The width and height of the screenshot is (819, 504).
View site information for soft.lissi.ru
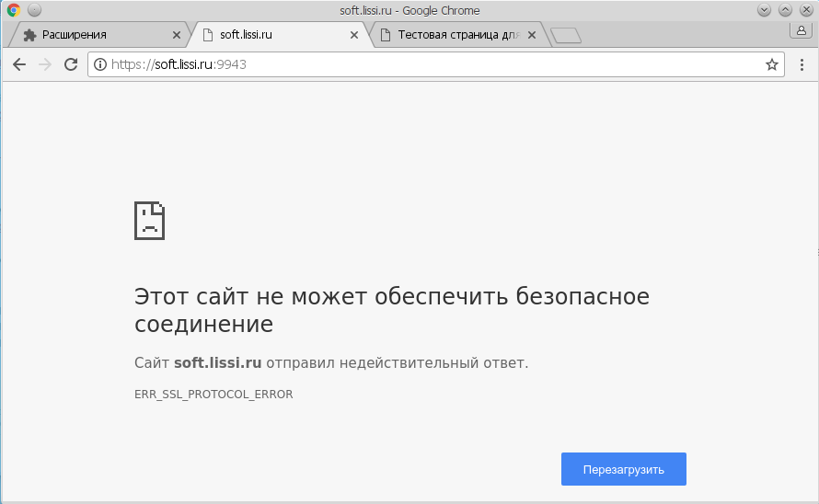tap(99, 64)
